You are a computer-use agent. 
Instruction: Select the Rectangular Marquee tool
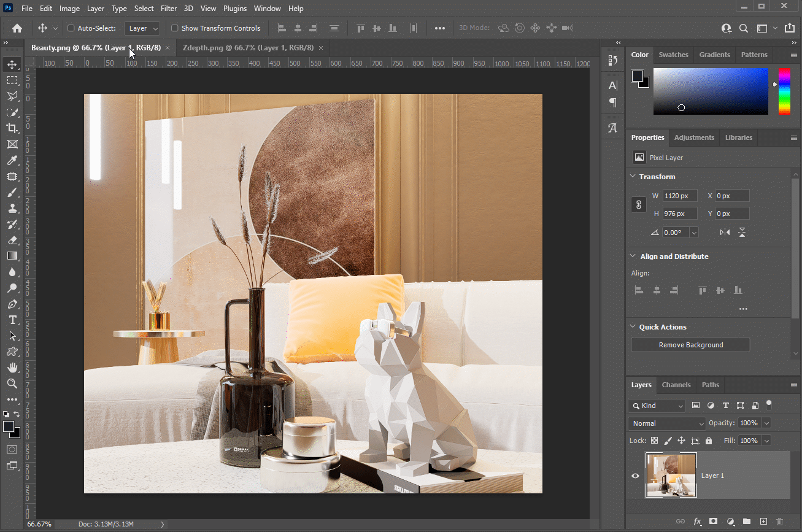tap(12, 80)
